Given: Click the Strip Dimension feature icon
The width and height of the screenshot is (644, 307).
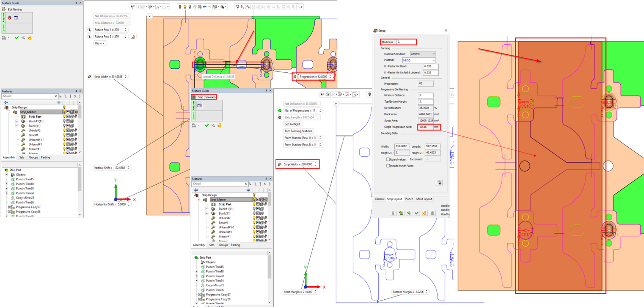Looking at the screenshot, I should 194,97.
